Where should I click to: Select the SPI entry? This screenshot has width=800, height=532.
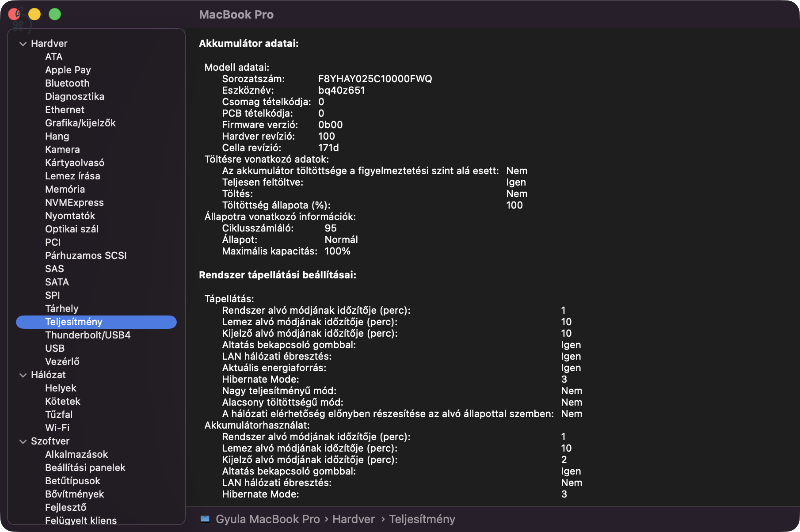click(x=52, y=295)
